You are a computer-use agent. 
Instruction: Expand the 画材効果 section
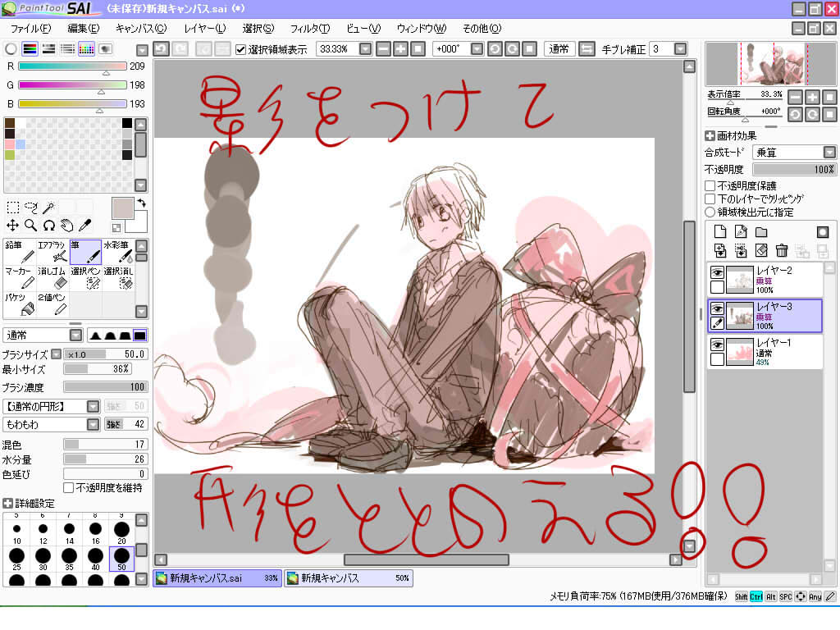[710, 136]
